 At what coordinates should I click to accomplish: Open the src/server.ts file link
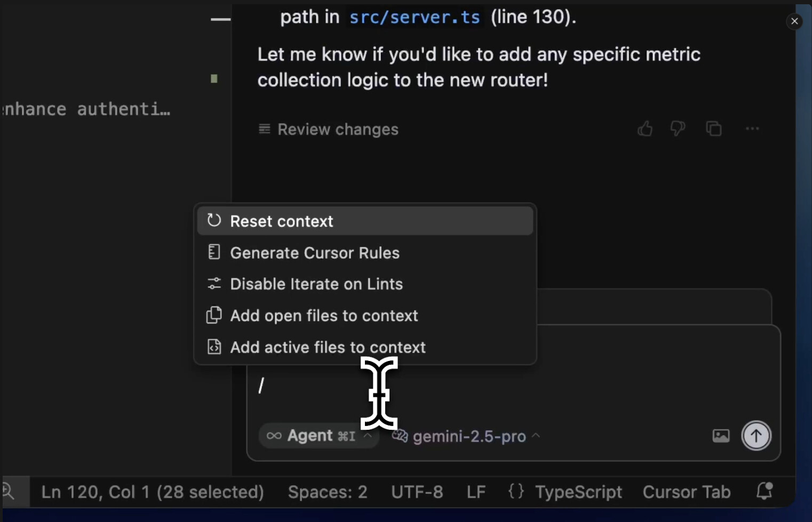point(415,17)
